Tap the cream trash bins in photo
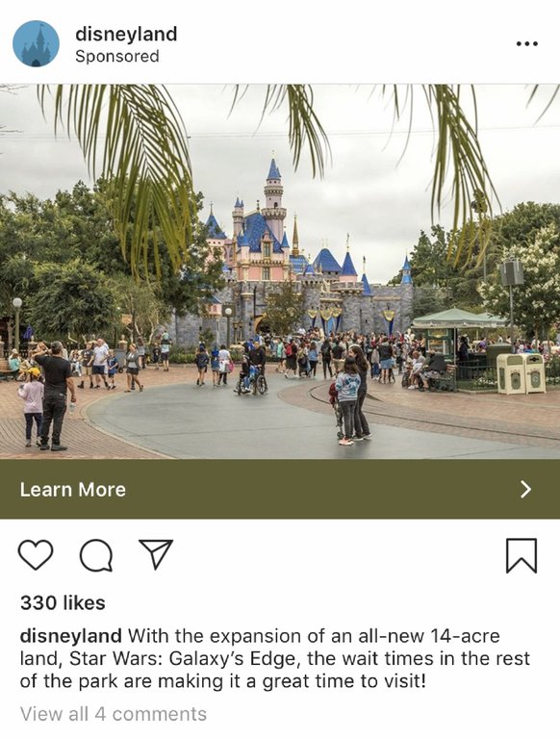Viewport: 560px width, 739px height. click(521, 373)
